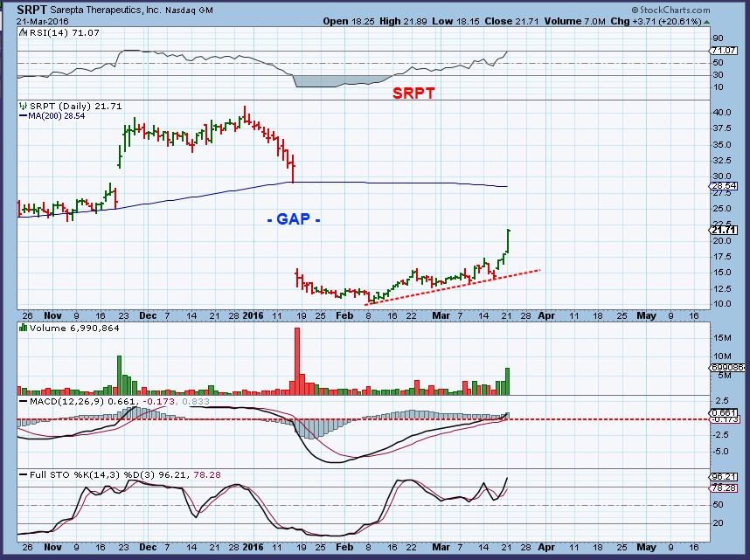Click the SRPT (Daily) price bars legend icon
Viewport: 750px width, 560px height.
coord(24,107)
